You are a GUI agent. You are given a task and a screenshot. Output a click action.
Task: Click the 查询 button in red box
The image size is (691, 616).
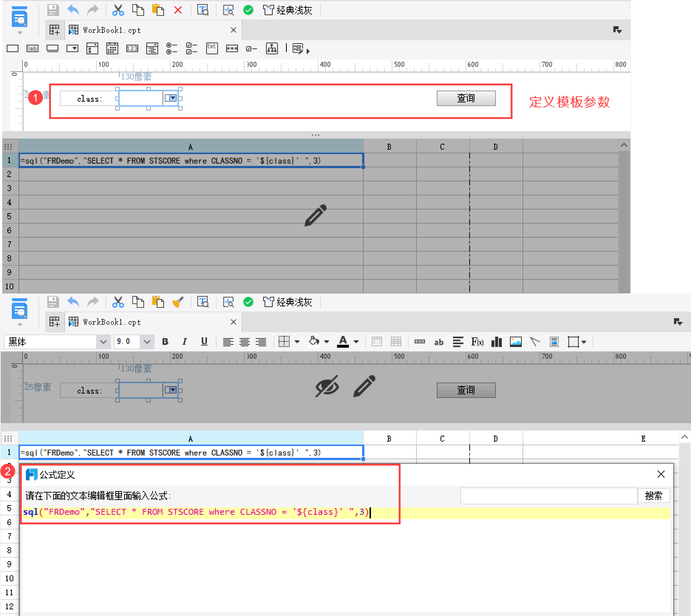[466, 98]
